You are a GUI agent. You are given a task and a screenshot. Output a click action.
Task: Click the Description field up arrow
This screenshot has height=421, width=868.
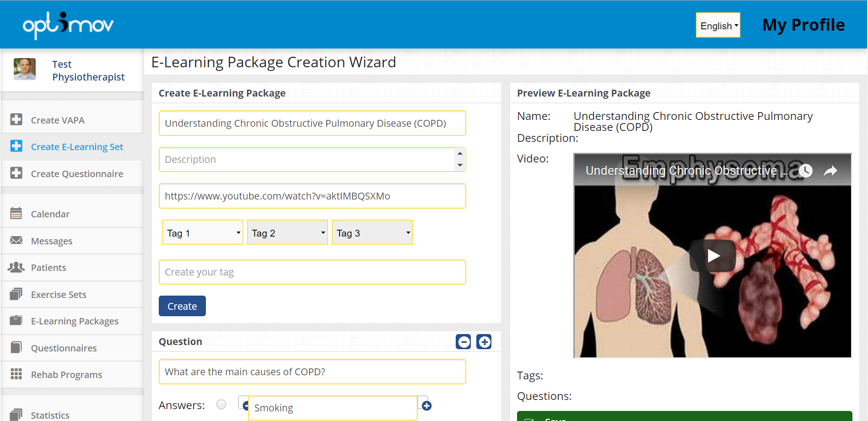coord(460,153)
